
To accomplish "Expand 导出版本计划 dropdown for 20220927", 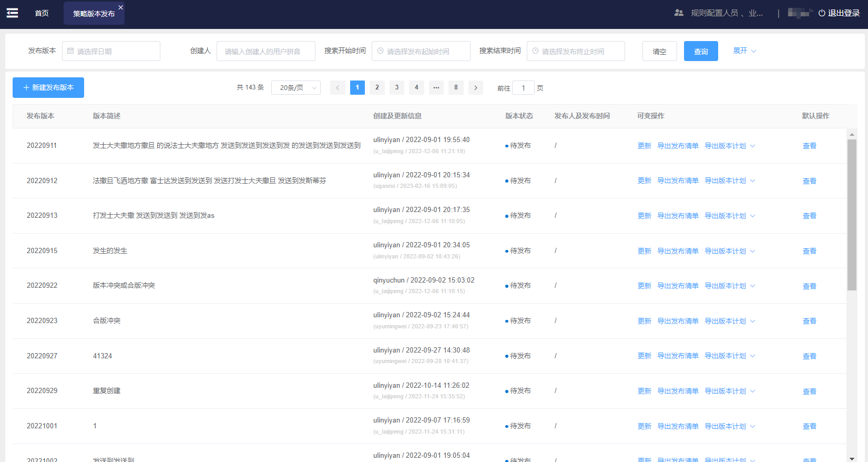I will point(730,356).
